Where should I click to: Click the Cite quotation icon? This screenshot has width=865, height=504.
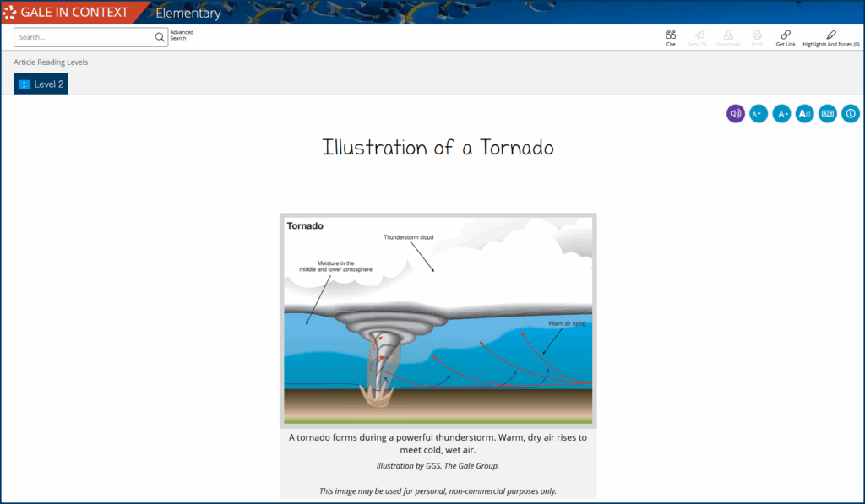671,35
